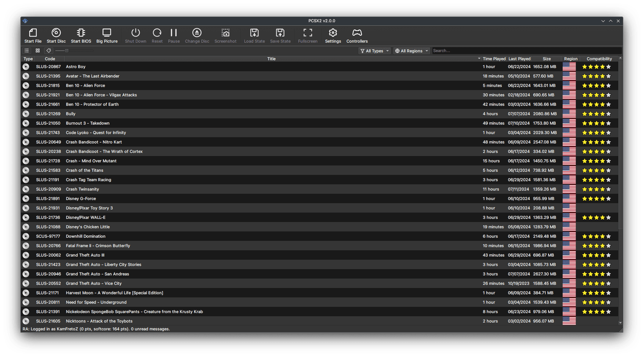Select Grand Theft Auto - San Andreas entry
The height and width of the screenshot is (357, 644).
click(97, 274)
